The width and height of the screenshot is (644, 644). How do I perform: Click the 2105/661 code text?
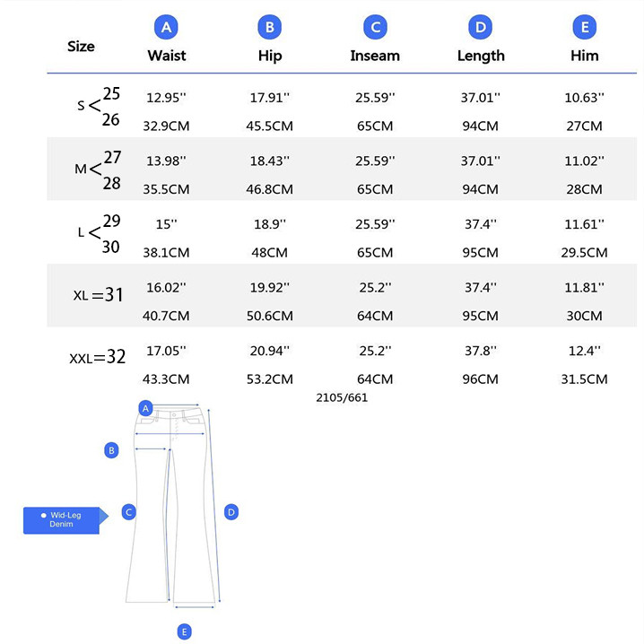(x=342, y=397)
